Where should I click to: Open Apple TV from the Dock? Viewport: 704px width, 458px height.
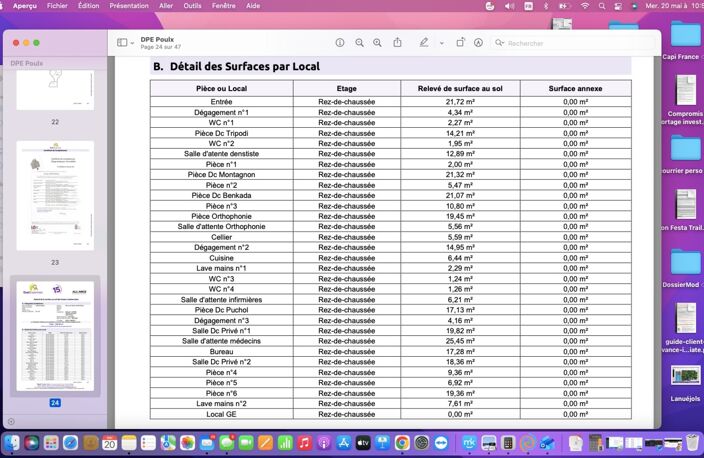[x=363, y=443]
